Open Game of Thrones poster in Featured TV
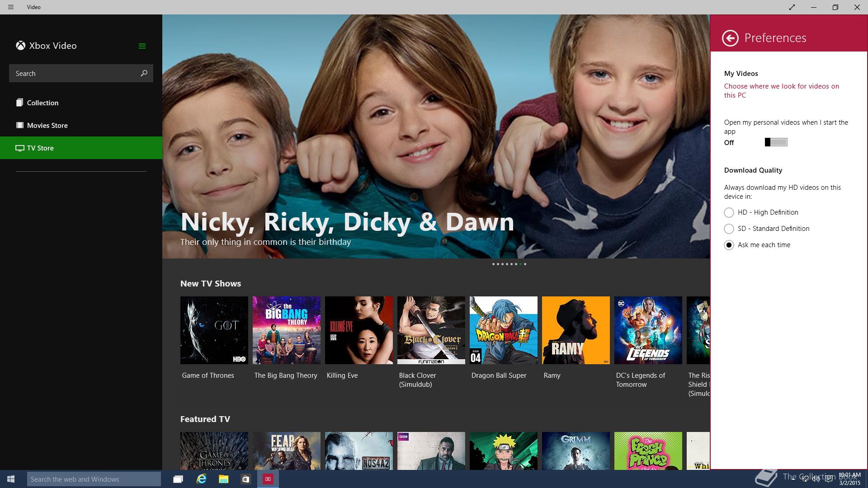 tap(214, 451)
